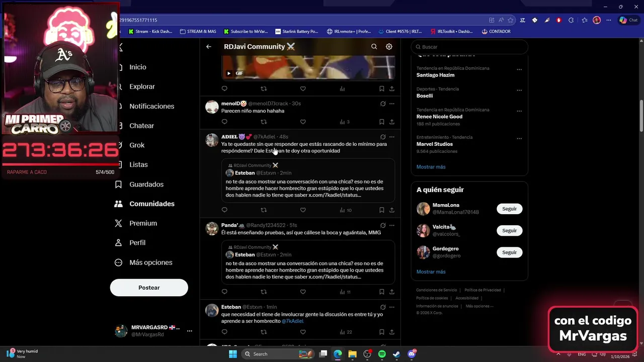
Task: Open Listas in the sidebar
Action: click(x=138, y=164)
